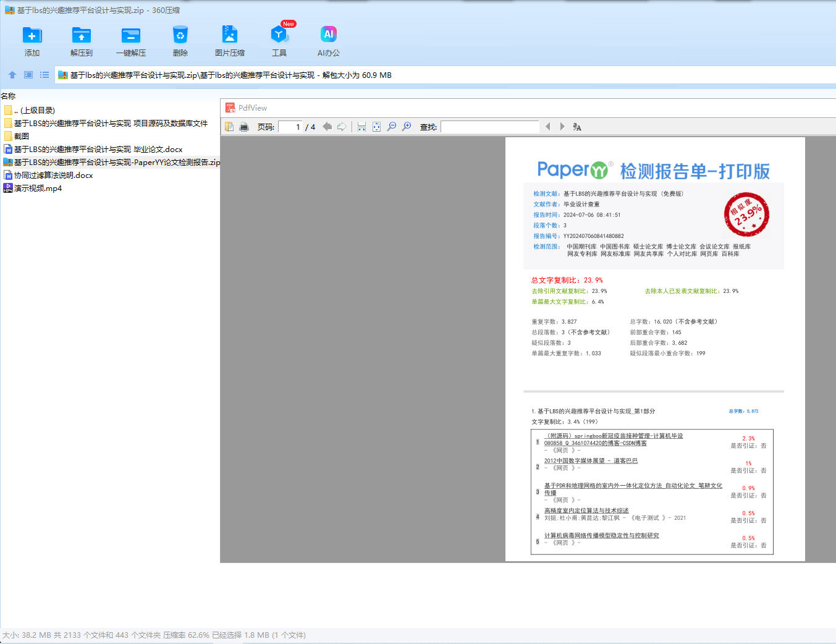Select the PaperYY论文检测报告.zip file
This screenshot has width=836, height=644.
tap(112, 163)
